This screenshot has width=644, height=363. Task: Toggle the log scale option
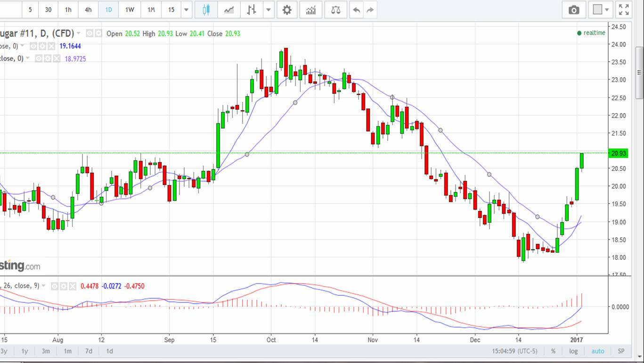click(x=573, y=351)
